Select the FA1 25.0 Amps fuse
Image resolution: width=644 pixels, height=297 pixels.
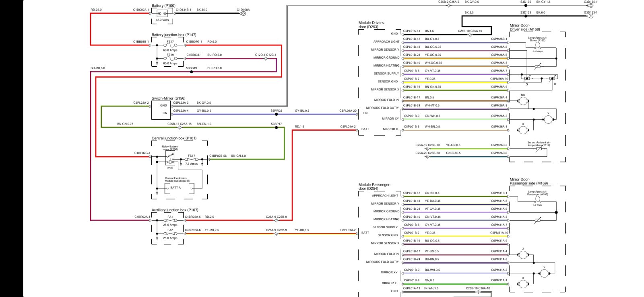pos(170,220)
